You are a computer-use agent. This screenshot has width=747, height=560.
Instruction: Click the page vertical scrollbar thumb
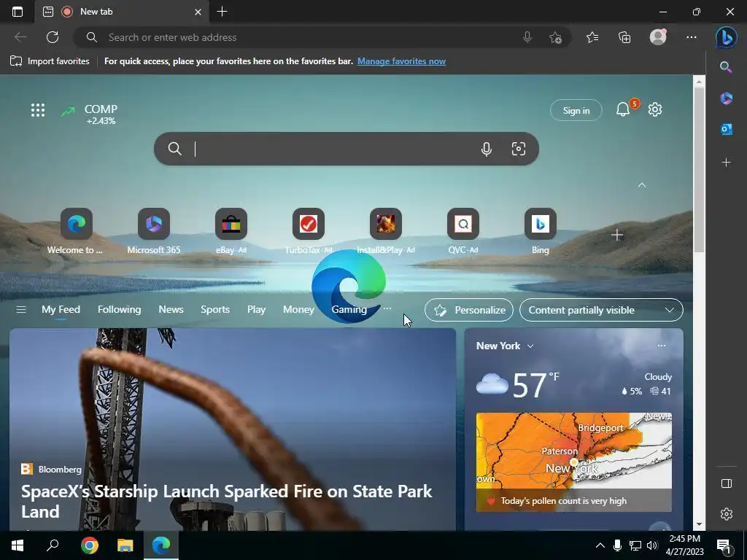click(x=699, y=171)
